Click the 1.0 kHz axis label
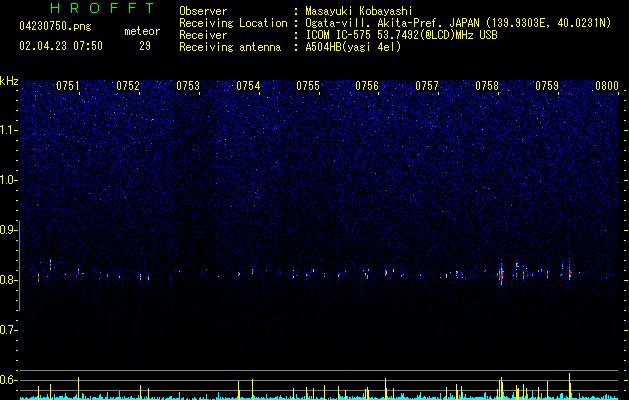 point(8,180)
